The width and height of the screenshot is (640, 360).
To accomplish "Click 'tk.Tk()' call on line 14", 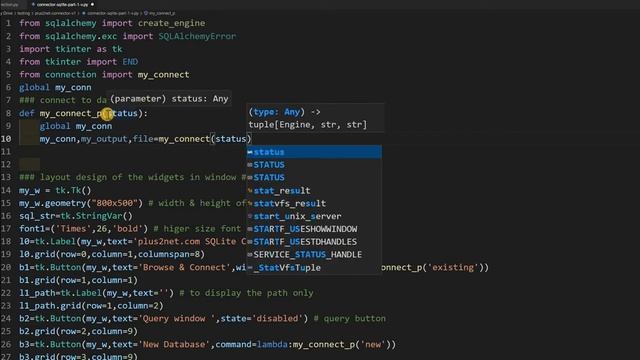I will tap(73, 190).
